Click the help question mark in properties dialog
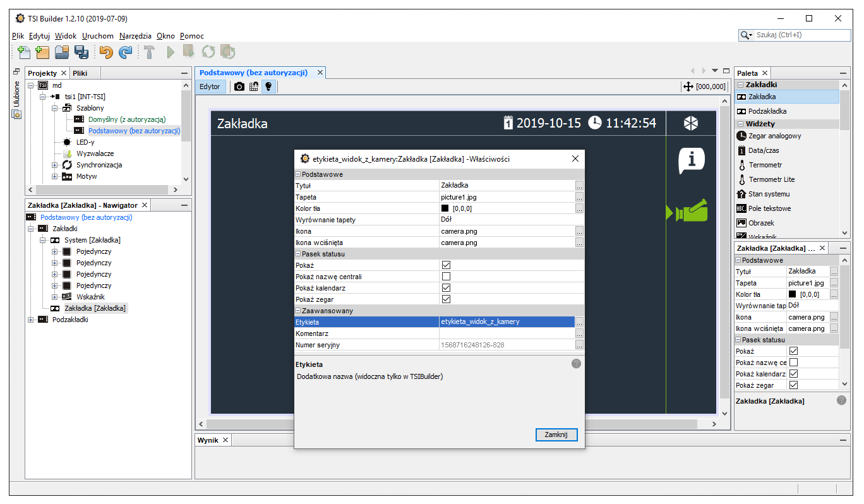Screen dimensions: 864x504 click(576, 364)
